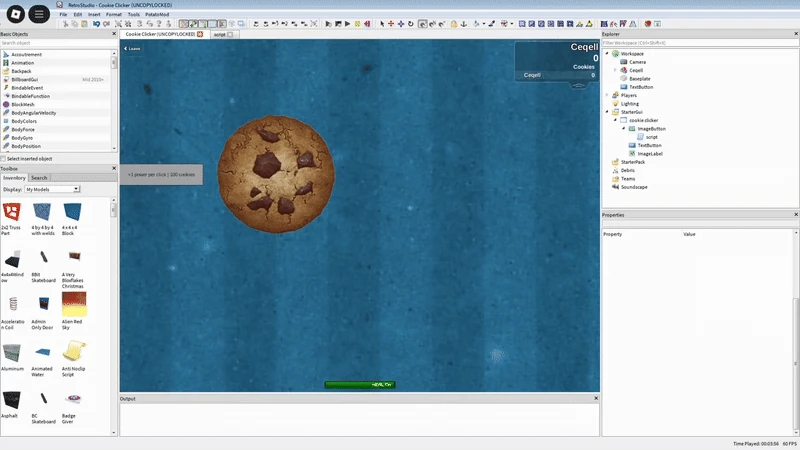
Task: Select StarterPack in Explorer
Action: (x=633, y=162)
